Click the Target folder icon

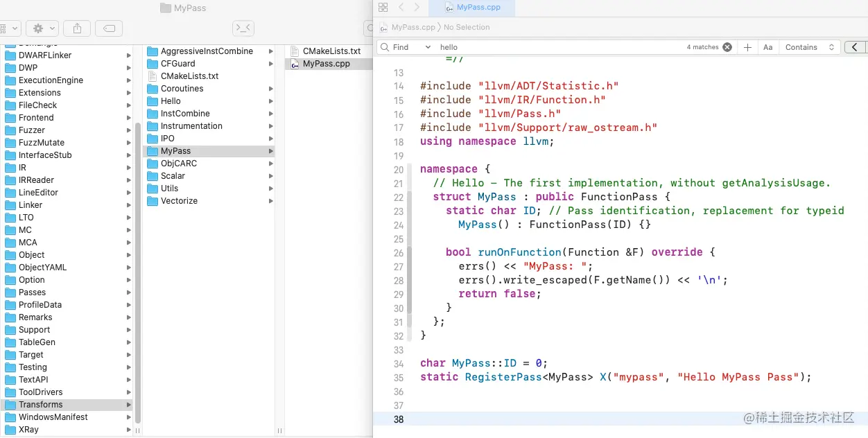[10, 355]
